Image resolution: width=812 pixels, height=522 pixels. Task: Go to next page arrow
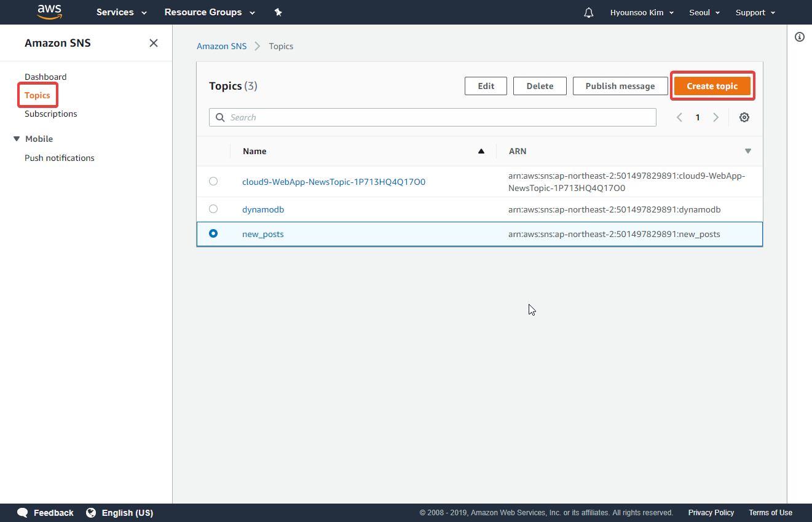click(715, 117)
